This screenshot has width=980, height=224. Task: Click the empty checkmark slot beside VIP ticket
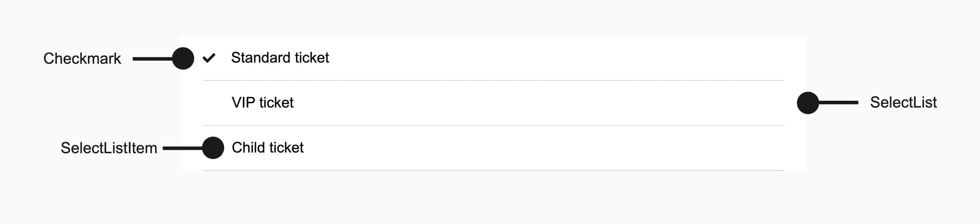tap(209, 103)
